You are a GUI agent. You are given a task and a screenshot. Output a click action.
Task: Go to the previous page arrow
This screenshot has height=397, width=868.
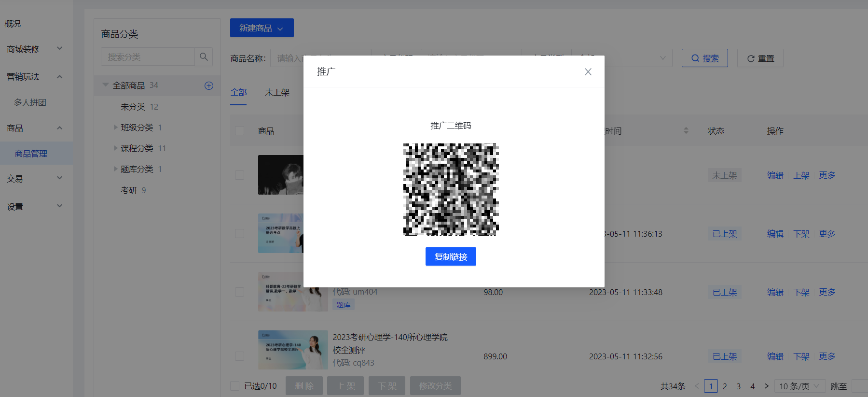pos(697,386)
